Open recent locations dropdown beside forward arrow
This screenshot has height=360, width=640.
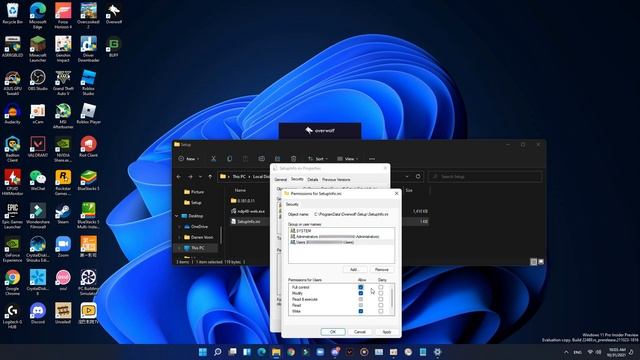[200, 177]
